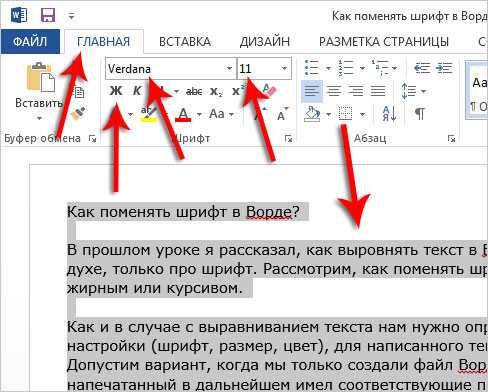Click paragraph line starting 'В прошлом уроке'
Image resolution: width=488 pixels, height=392 pixels.
click(277, 250)
